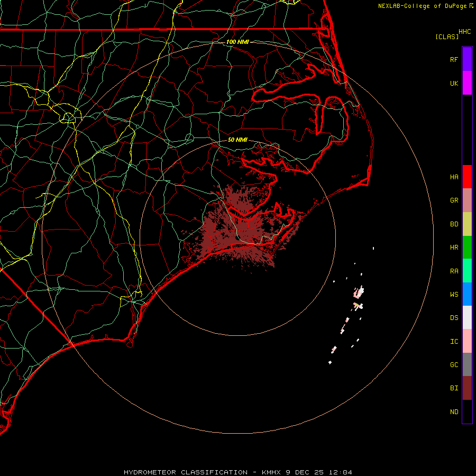Click the RF purple legend swatch
This screenshot has width=476, height=476.
[x=467, y=59]
